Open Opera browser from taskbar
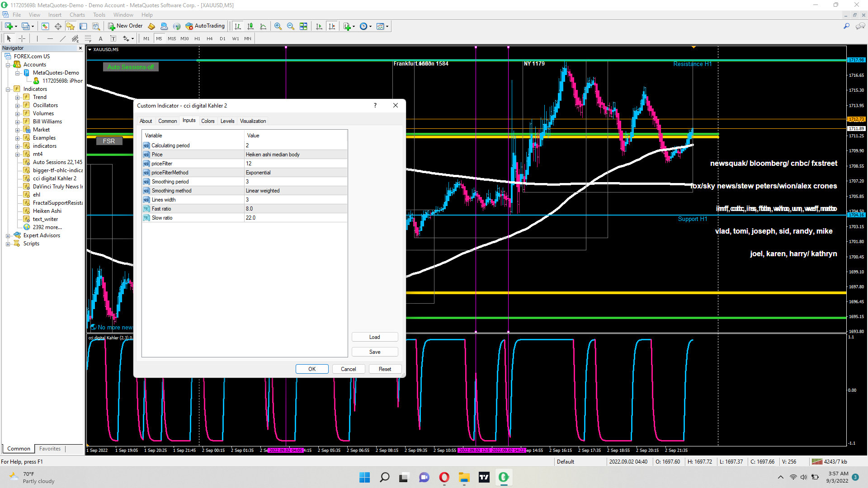Viewport: 868px width, 488px height. tap(444, 477)
